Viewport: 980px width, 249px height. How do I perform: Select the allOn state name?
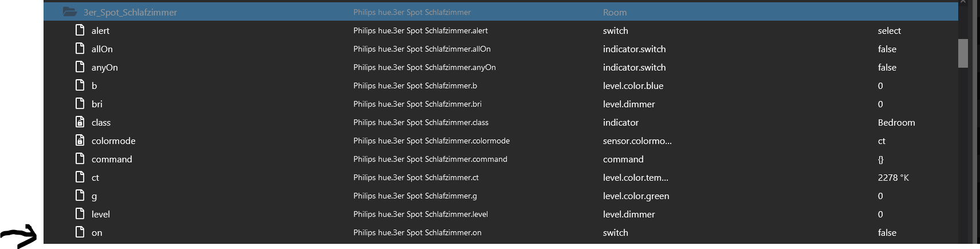tap(102, 49)
